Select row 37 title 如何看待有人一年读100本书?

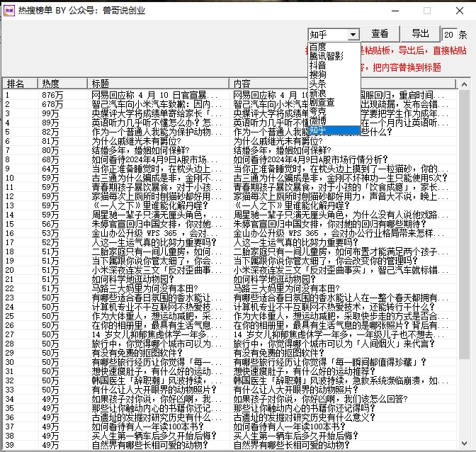click(x=147, y=426)
